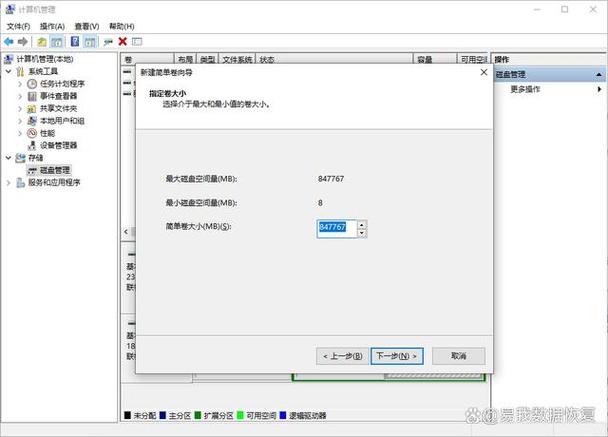
Task: Decrease the simple volume size with the down arrow
Action: (x=361, y=233)
